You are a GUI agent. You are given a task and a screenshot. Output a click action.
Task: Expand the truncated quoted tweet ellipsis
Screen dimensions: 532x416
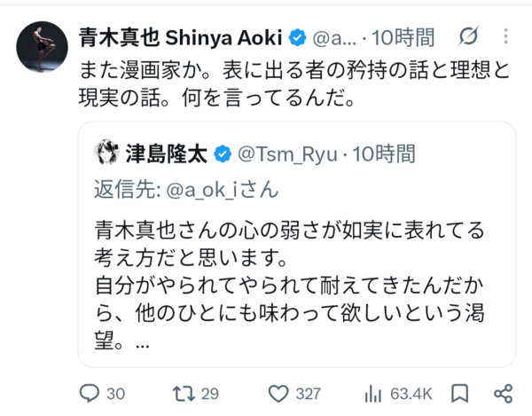(x=143, y=346)
